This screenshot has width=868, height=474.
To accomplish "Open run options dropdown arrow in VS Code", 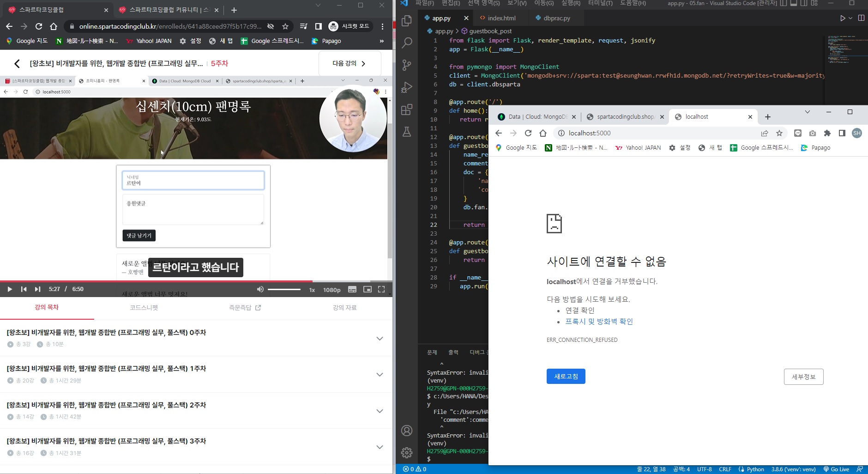I will pyautogui.click(x=850, y=18).
